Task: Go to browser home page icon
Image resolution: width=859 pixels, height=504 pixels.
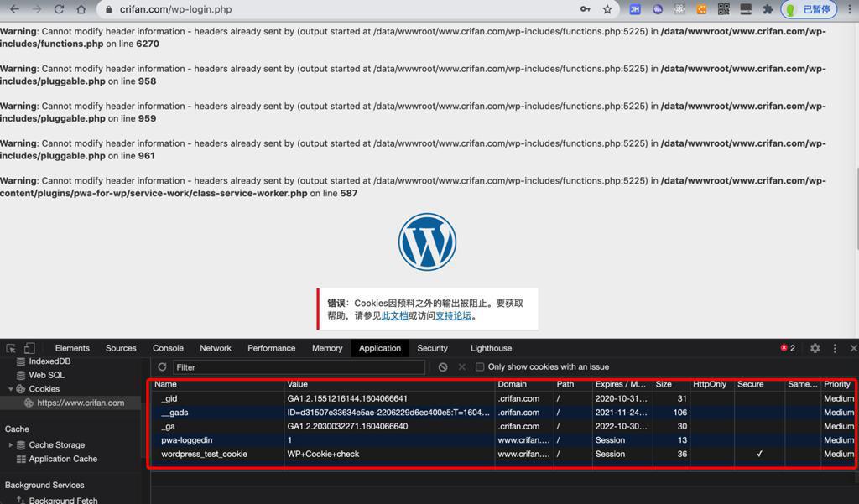Action: (81, 9)
